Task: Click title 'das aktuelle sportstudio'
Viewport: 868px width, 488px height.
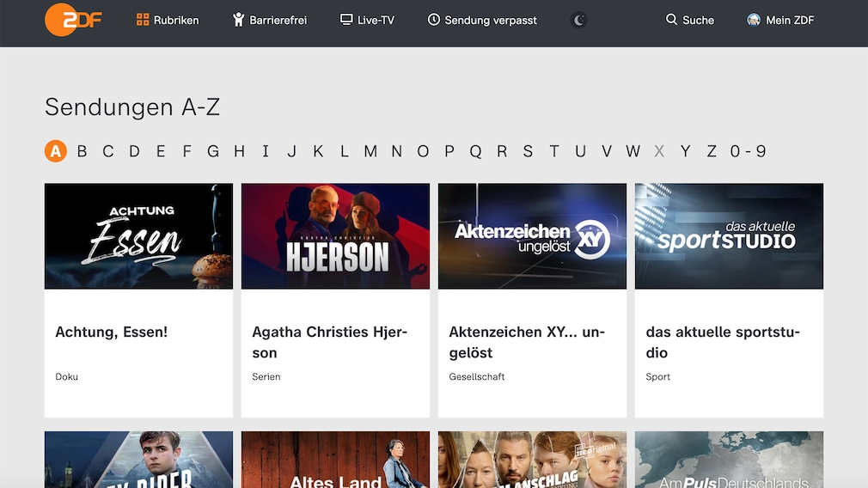Action: (x=723, y=343)
